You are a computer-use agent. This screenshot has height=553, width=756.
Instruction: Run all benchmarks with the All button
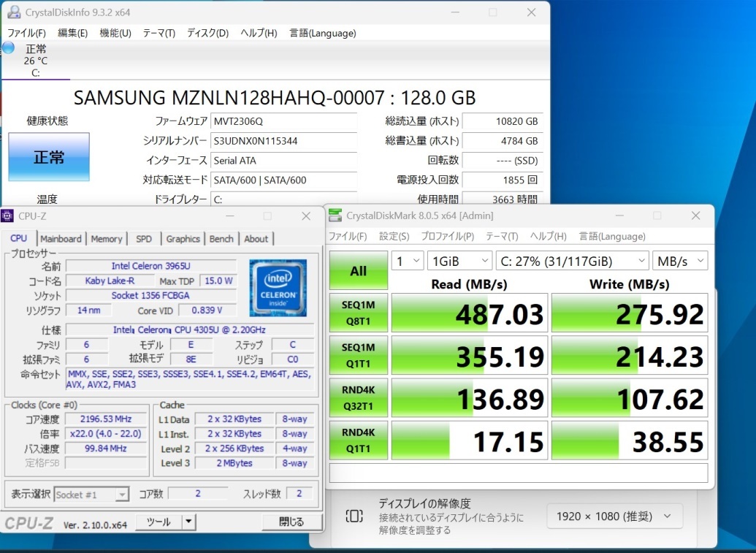coord(358,270)
